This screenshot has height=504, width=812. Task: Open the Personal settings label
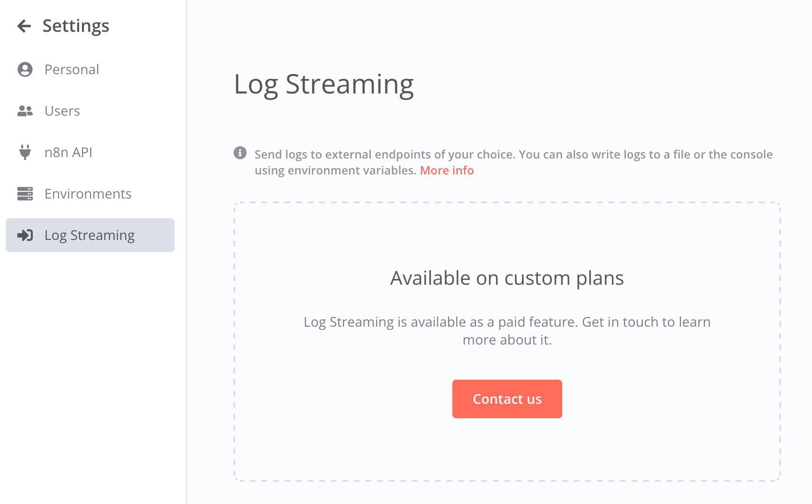72,69
